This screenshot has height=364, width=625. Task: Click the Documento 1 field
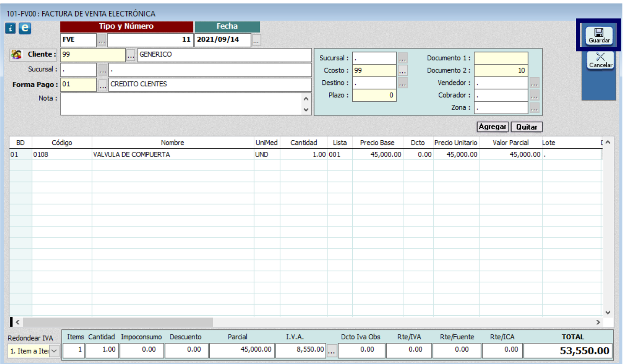coord(501,58)
